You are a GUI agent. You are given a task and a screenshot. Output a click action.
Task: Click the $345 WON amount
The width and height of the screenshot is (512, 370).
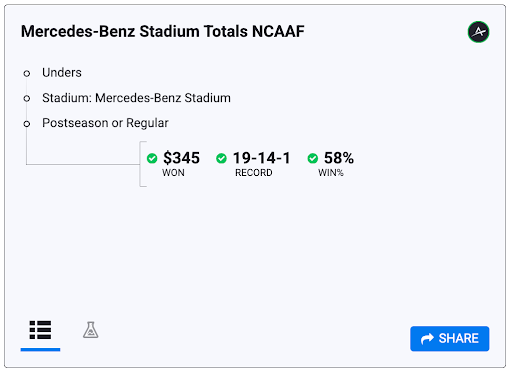(x=181, y=158)
